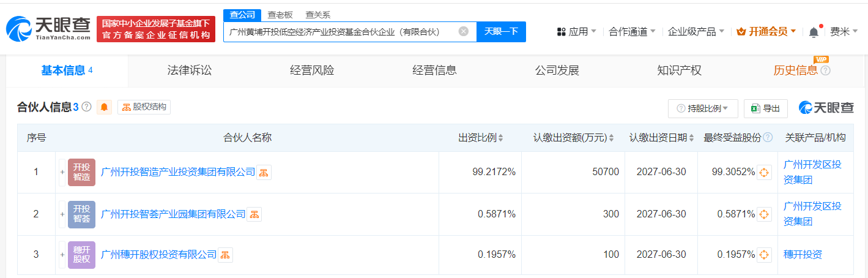The height and width of the screenshot is (278, 868).
Task: Click the orange alert bell beside 合伙人信息
Action: pyautogui.click(x=105, y=107)
